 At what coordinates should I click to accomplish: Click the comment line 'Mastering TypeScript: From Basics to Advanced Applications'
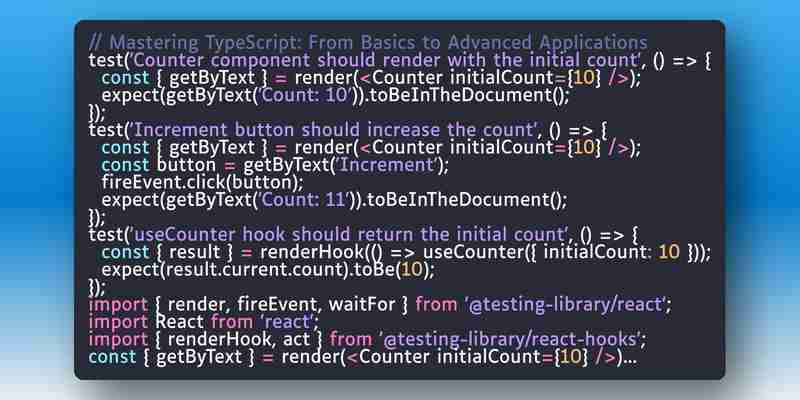coord(368,42)
